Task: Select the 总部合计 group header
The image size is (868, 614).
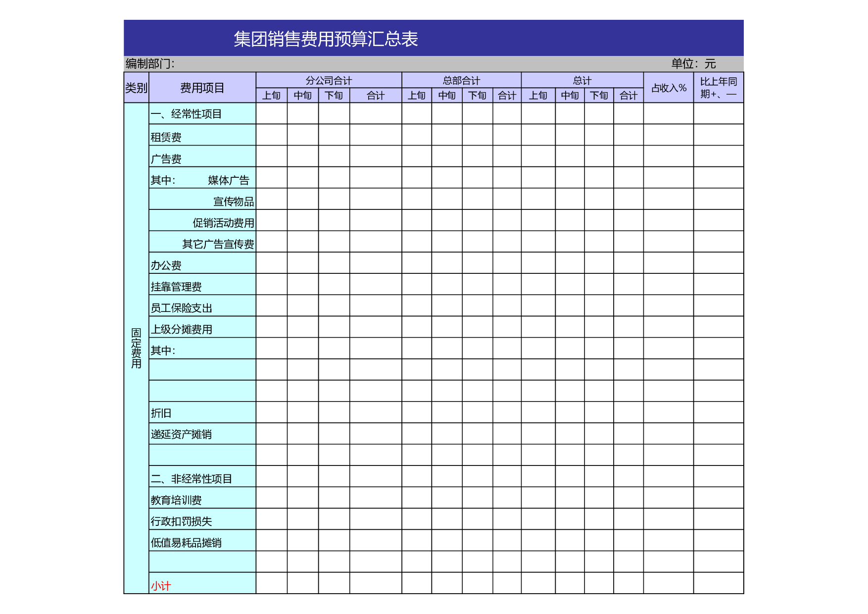Action: click(461, 80)
